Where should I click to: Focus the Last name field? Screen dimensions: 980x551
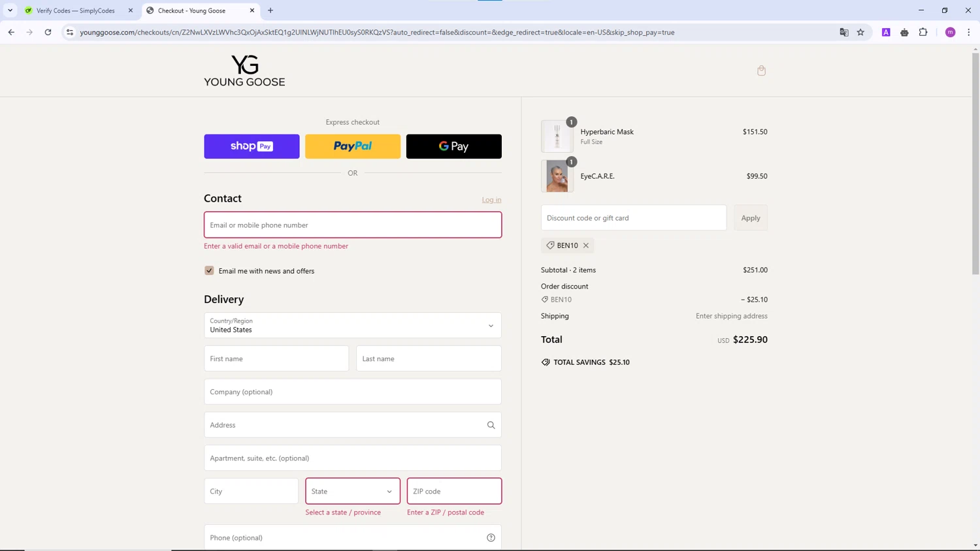[x=429, y=358]
